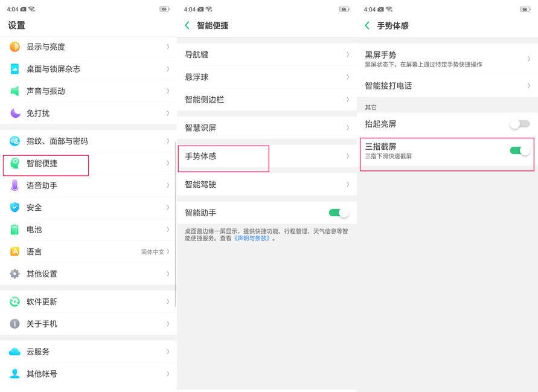The height and width of the screenshot is (392, 538).
Task: Open chevron next to 简体中文 language
Action: pyautogui.click(x=168, y=252)
